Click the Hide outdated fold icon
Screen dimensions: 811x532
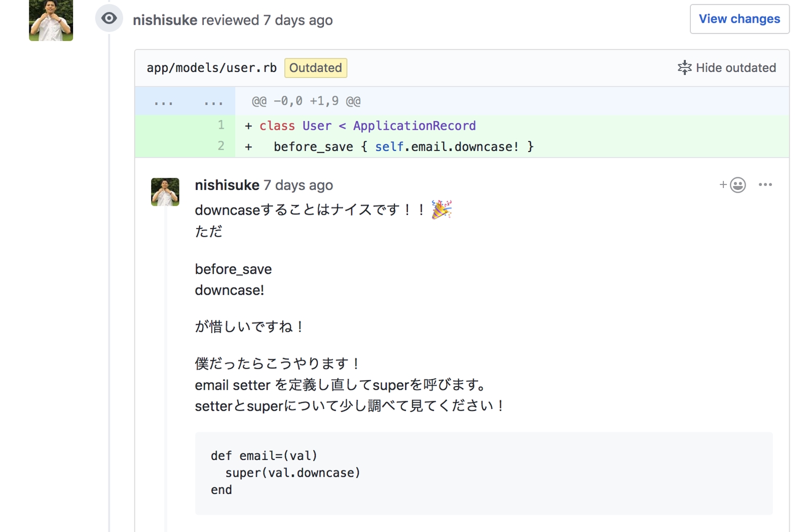(684, 68)
